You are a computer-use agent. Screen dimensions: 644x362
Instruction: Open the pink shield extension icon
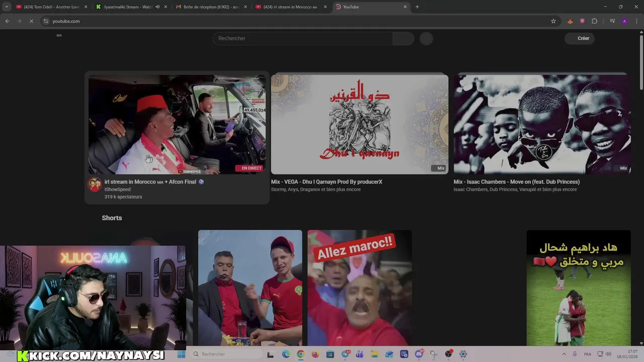tap(582, 21)
